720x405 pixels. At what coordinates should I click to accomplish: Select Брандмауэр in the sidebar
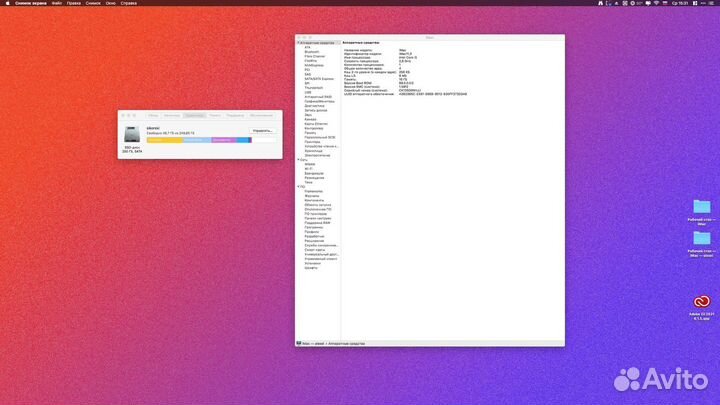point(314,173)
